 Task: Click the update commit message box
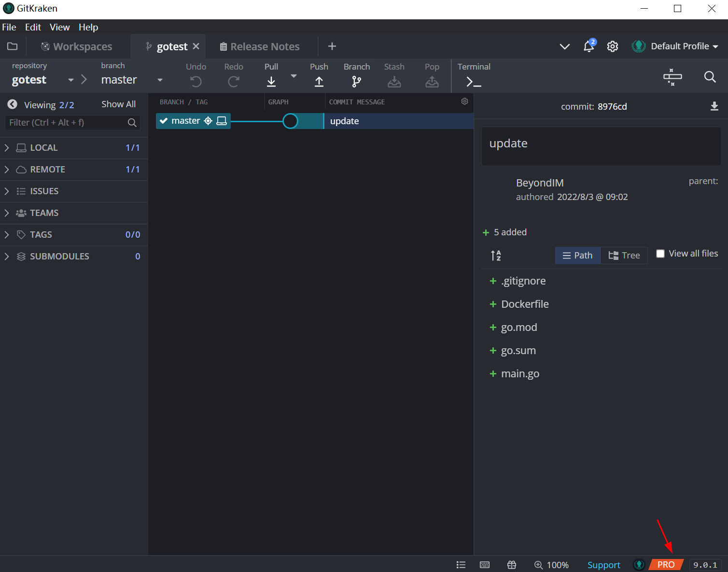point(601,146)
